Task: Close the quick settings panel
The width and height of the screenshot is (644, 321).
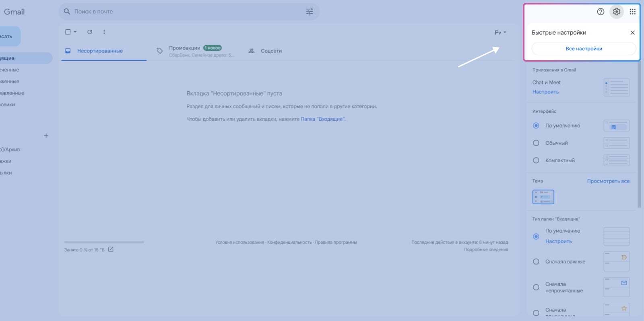Action: tap(632, 33)
